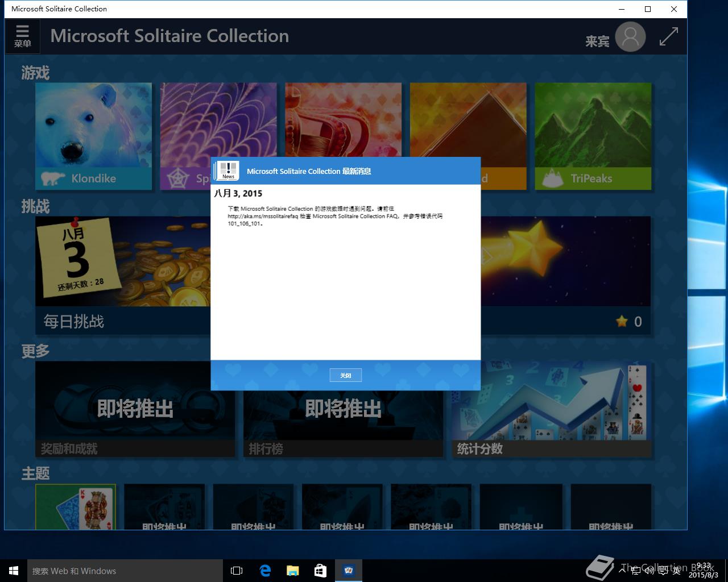Viewport: 728px width, 582px height.
Task: Click the 来宾 guest label
Action: 597,41
